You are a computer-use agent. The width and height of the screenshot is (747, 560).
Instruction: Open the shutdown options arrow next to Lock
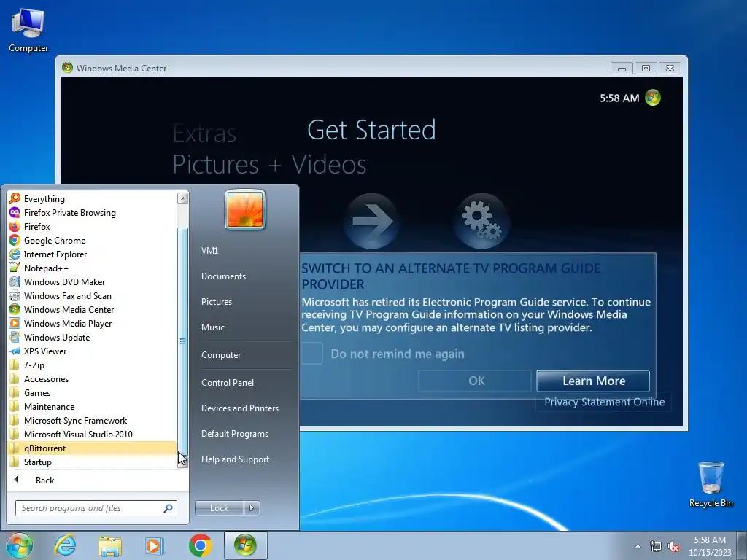pos(252,508)
